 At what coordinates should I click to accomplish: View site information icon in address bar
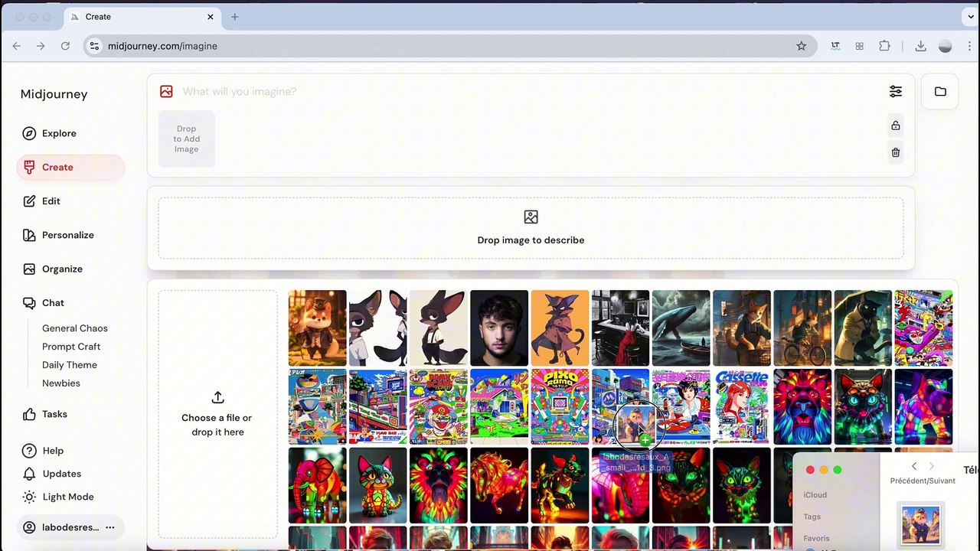[94, 46]
